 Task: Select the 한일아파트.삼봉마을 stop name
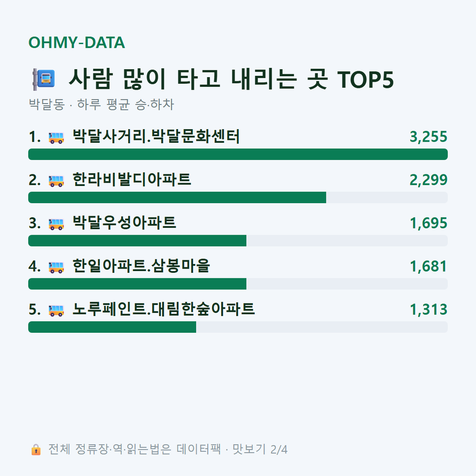click(141, 266)
